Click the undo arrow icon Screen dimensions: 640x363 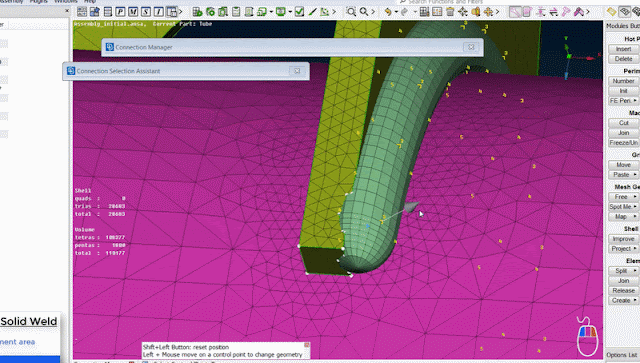388,12
